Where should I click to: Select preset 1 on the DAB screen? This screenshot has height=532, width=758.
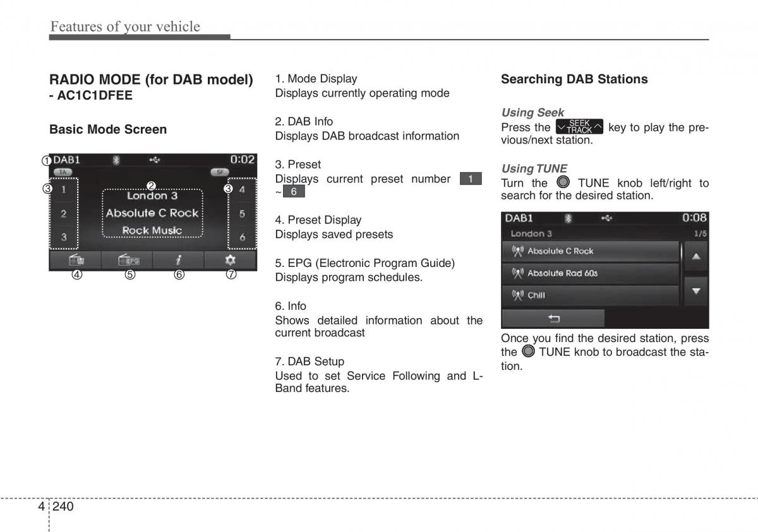click(63, 189)
